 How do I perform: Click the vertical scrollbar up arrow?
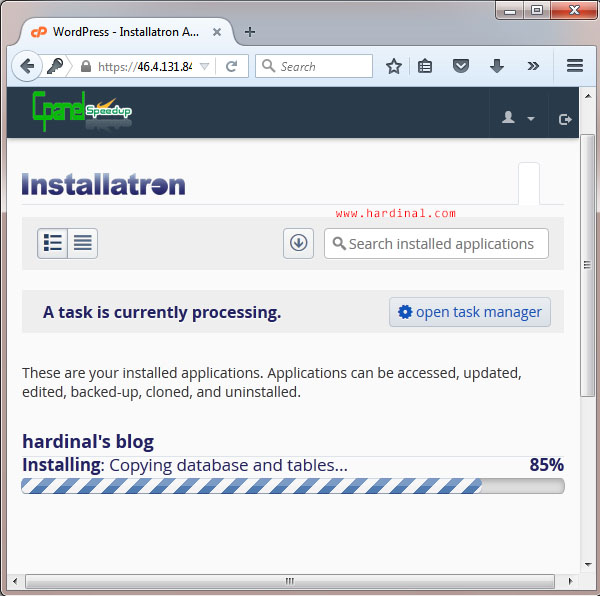(x=588, y=96)
